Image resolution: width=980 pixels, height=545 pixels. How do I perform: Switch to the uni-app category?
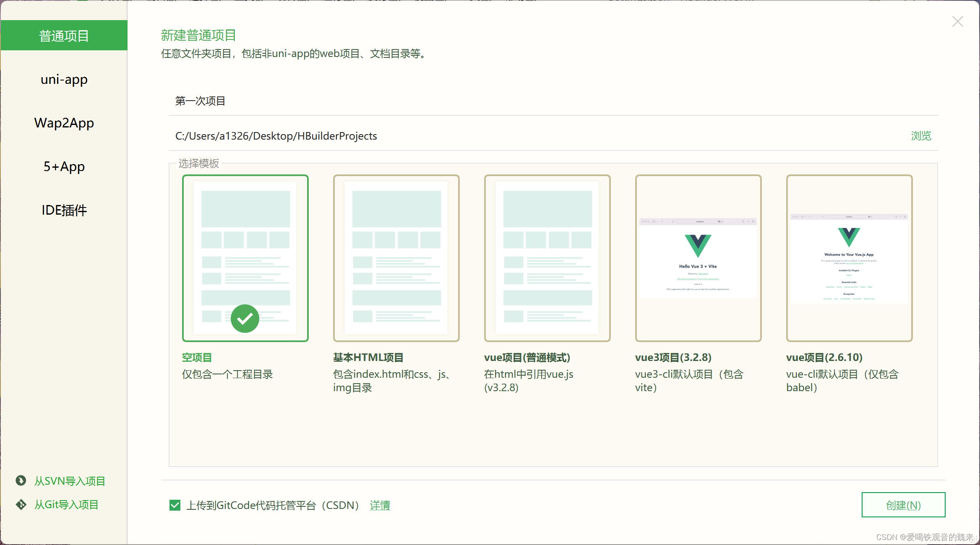pos(64,79)
